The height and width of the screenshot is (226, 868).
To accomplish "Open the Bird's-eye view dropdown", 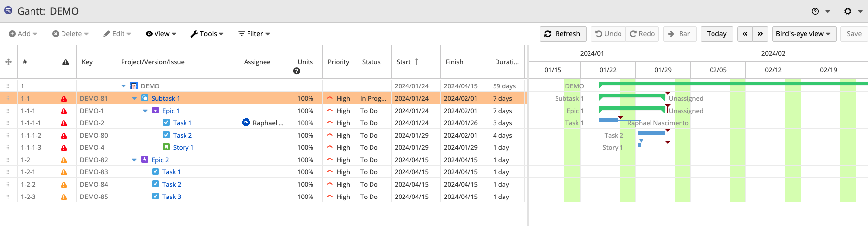I will click(x=804, y=34).
